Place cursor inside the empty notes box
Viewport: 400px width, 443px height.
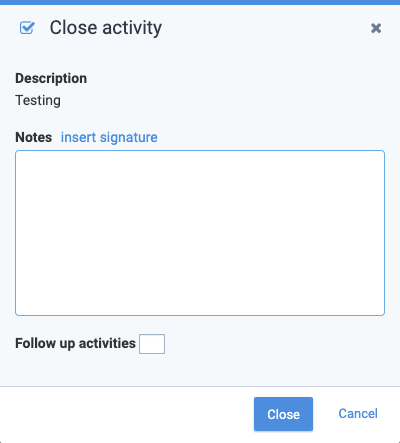(x=200, y=233)
